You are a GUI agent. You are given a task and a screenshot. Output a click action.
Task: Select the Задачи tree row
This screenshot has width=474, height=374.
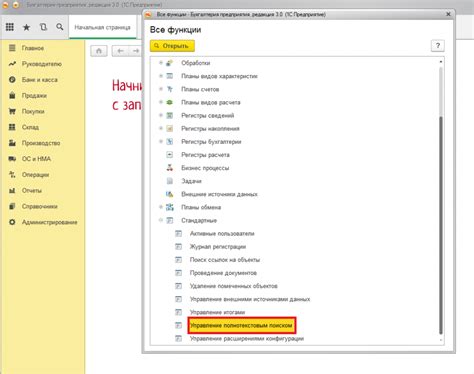[191, 181]
